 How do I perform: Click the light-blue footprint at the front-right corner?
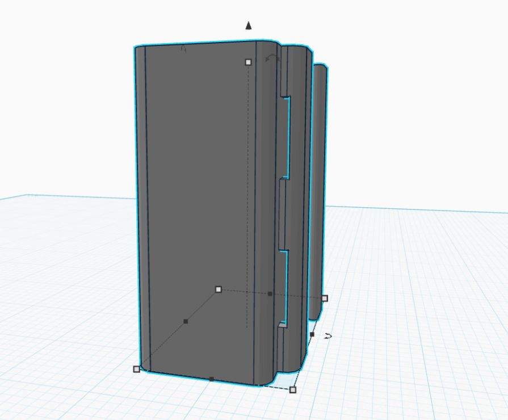coord(287,379)
